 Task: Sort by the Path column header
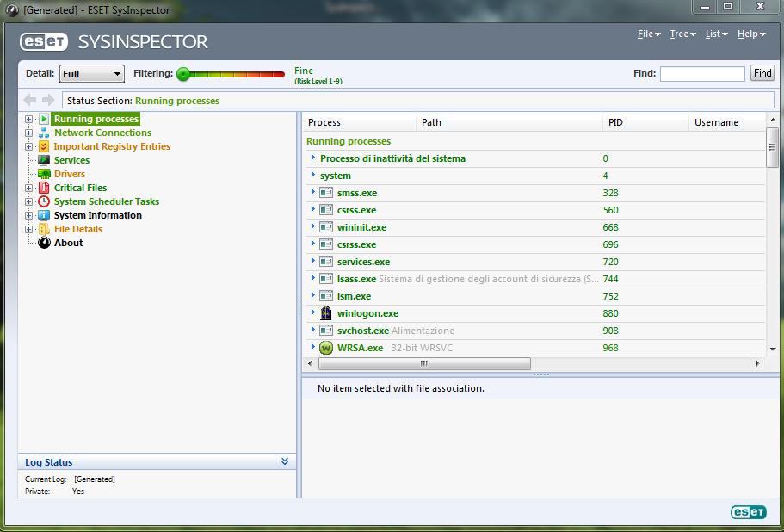point(509,122)
